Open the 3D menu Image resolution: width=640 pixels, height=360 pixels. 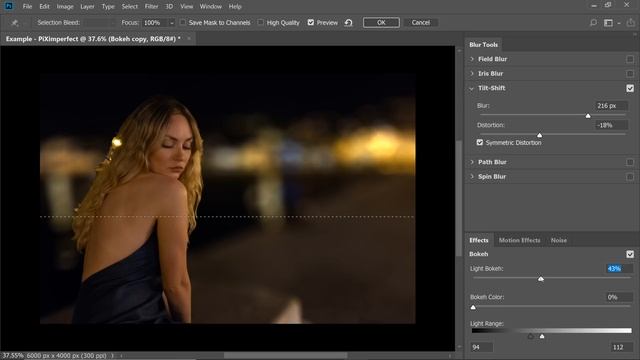point(169,7)
